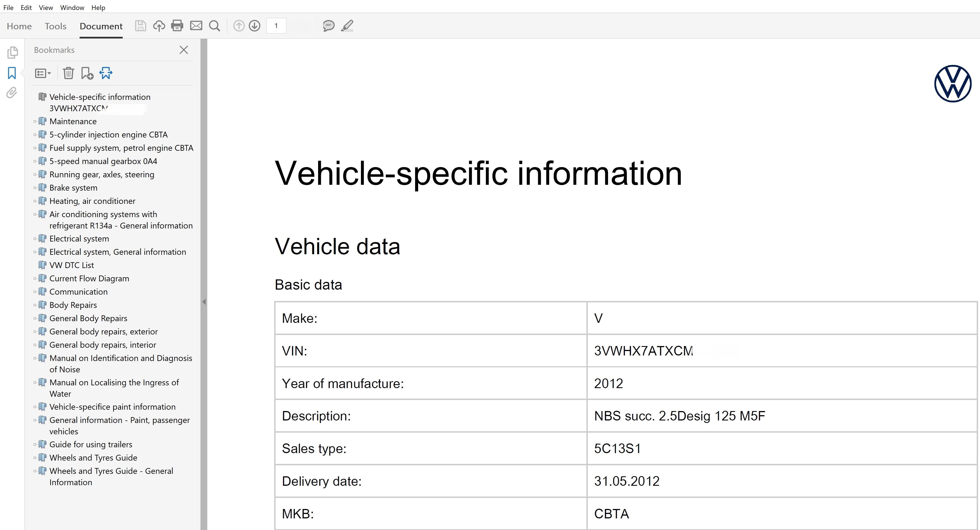980x530 pixels.
Task: Open the VW DTC List bookmark
Action: (x=72, y=265)
